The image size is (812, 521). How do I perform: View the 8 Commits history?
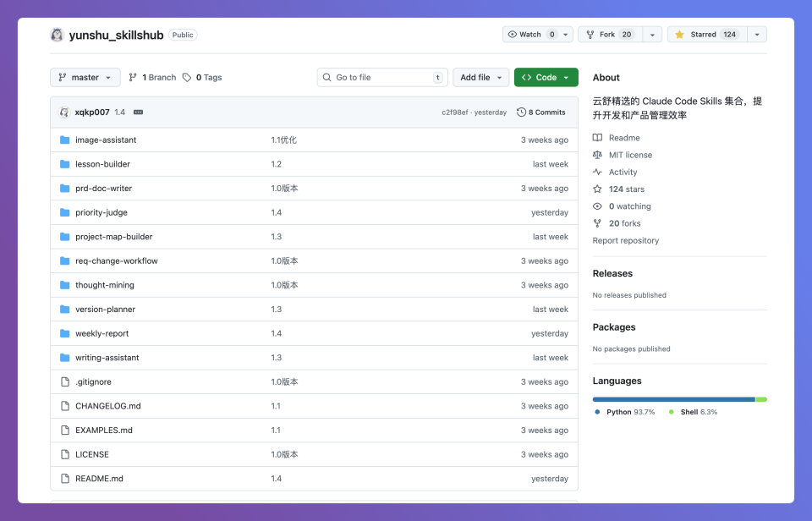click(541, 112)
